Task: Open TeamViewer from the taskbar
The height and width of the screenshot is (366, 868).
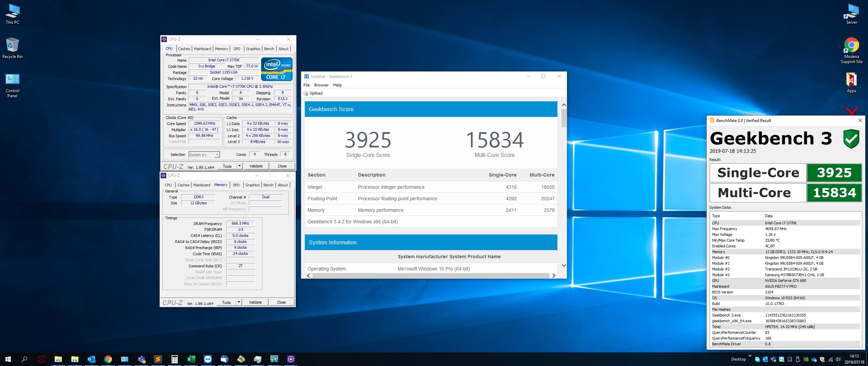Action: [208, 359]
